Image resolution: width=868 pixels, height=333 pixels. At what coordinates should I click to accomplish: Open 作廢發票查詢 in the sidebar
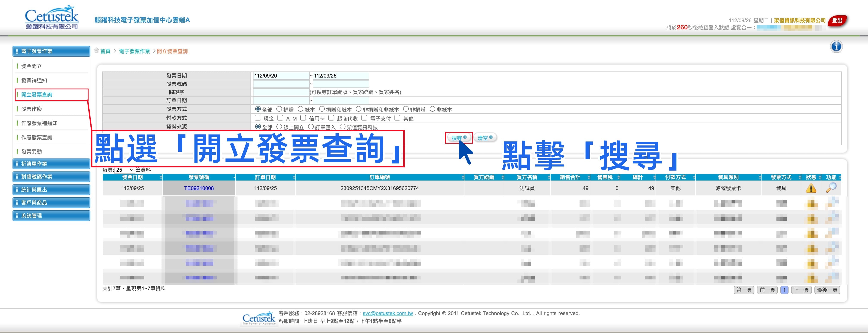click(37, 137)
